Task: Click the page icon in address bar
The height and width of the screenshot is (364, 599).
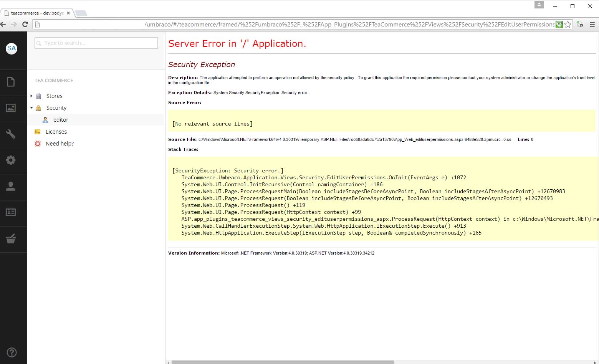Action: (x=37, y=24)
